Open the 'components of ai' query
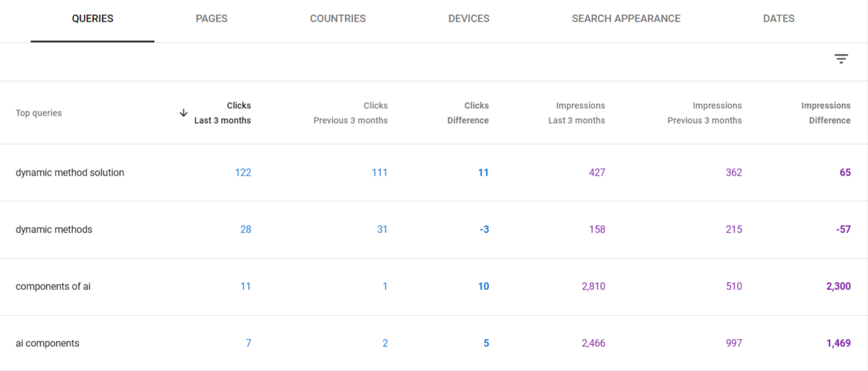Viewport: 868px width, 371px height. pyautogui.click(x=53, y=286)
